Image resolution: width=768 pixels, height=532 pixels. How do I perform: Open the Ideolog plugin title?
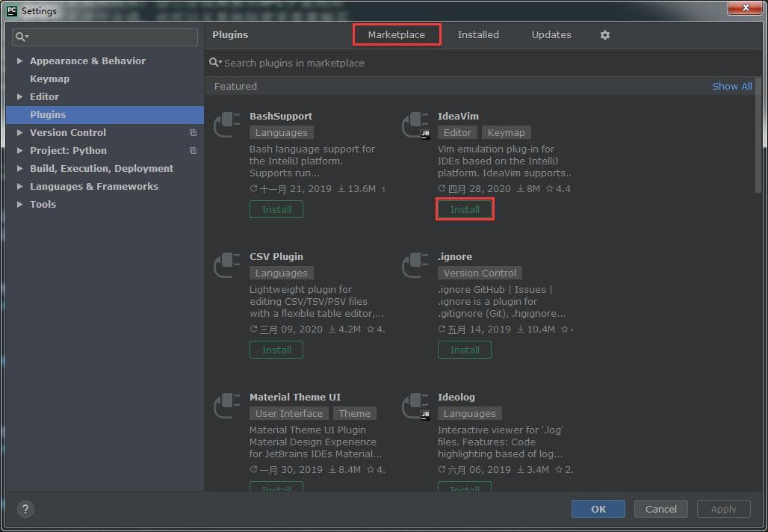point(456,398)
